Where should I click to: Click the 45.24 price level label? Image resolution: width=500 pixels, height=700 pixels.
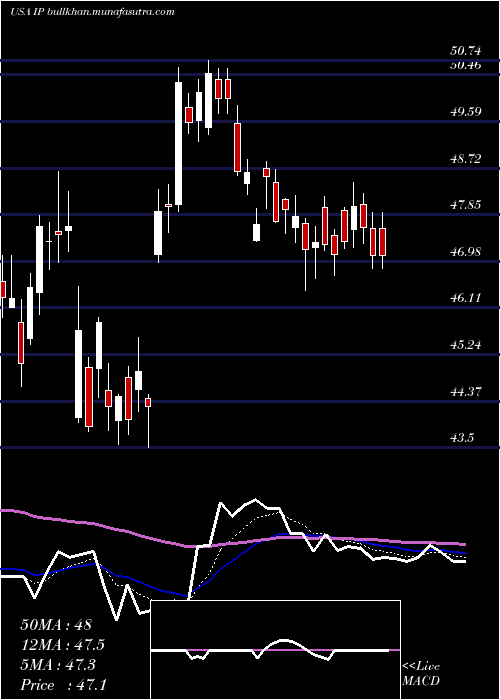tap(466, 345)
